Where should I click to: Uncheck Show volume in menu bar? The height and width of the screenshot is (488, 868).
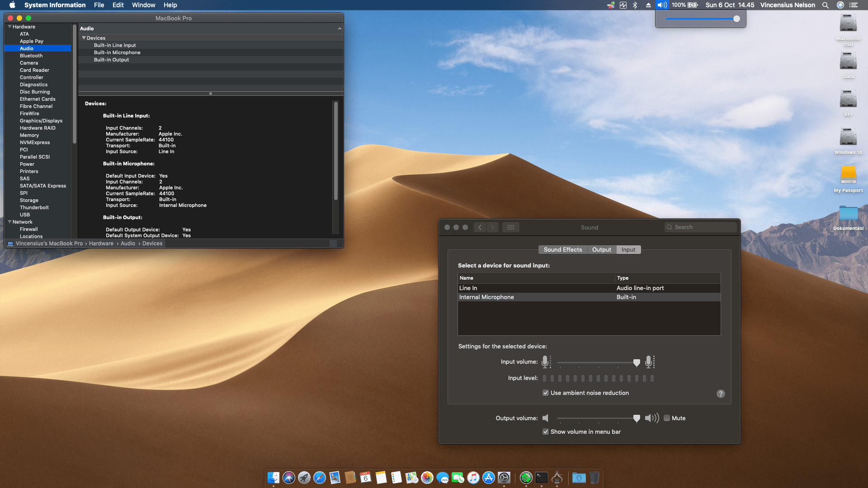point(546,432)
